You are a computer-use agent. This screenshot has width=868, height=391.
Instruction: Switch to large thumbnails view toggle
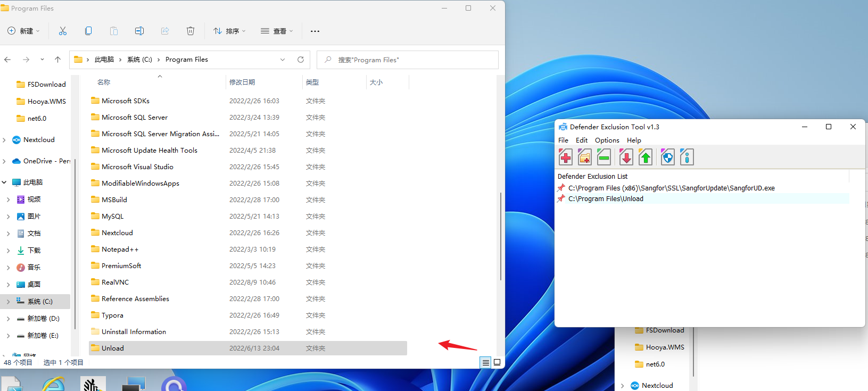(497, 362)
